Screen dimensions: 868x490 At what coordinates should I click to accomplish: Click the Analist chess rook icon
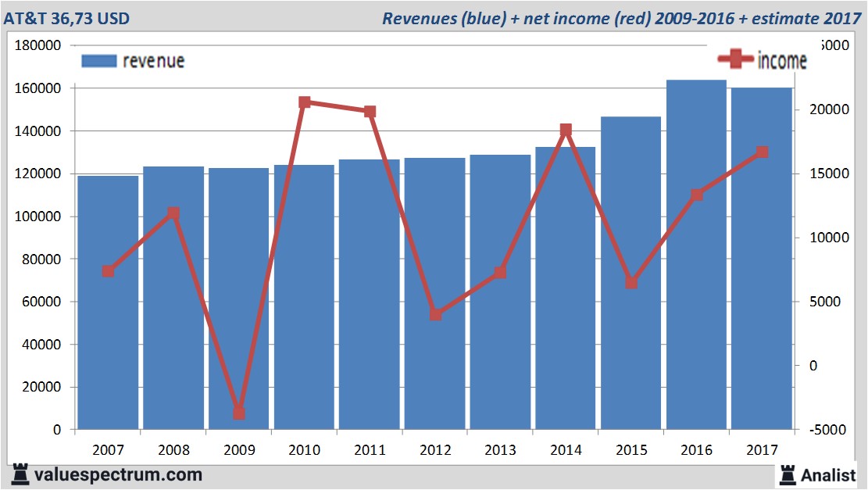[788, 475]
